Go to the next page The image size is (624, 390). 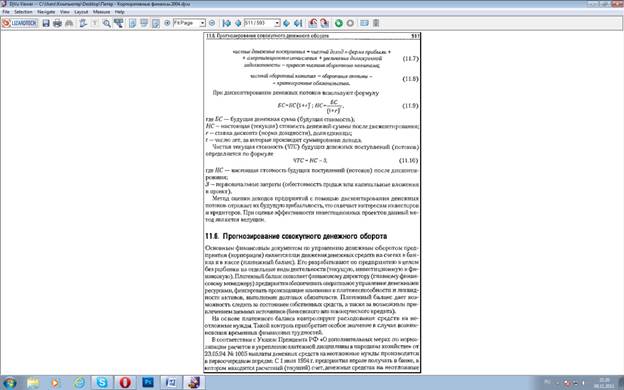287,23
